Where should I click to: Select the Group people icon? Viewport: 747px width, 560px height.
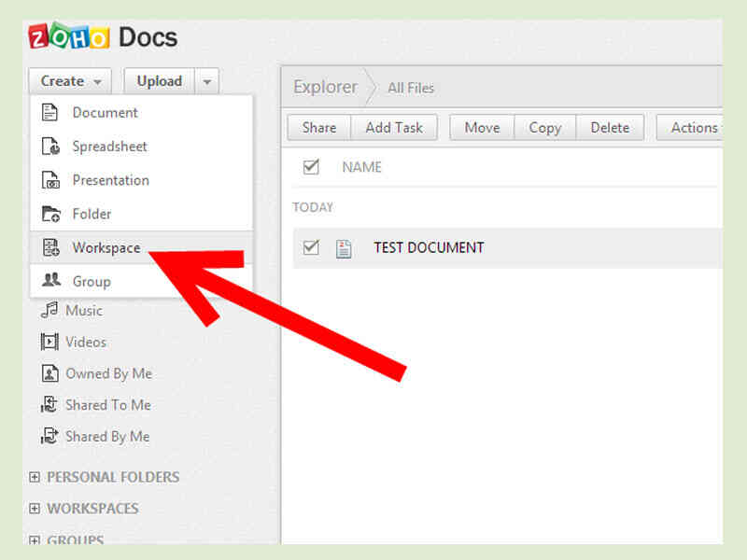pyautogui.click(x=49, y=281)
